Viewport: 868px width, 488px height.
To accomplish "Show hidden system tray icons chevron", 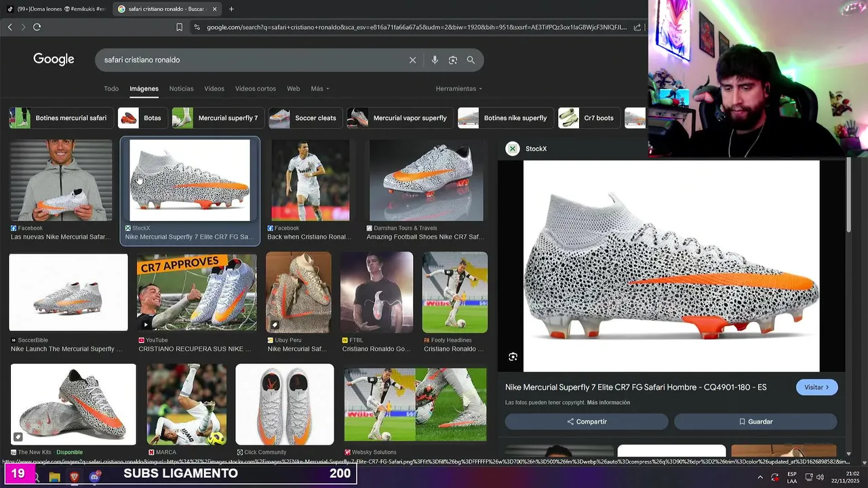I will click(759, 477).
